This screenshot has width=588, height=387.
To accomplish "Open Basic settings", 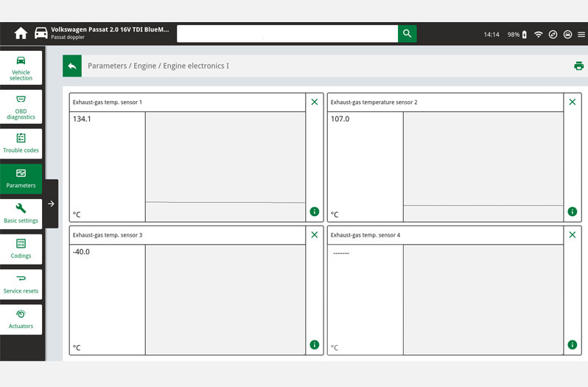I will 21,214.
